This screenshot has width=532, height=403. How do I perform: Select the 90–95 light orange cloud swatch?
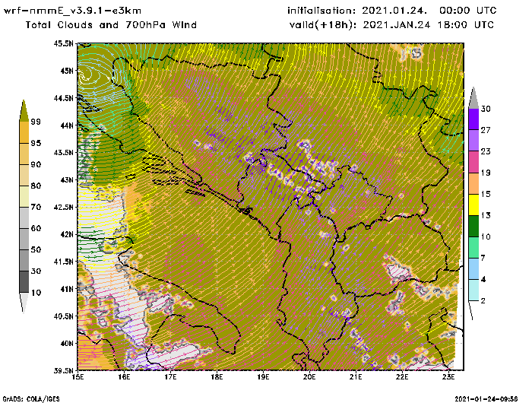(x=24, y=154)
